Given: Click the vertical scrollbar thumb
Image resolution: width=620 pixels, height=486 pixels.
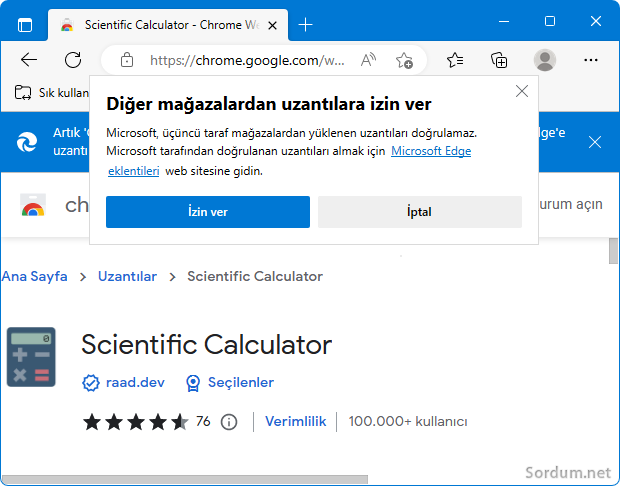Looking at the screenshot, I should (x=613, y=251).
